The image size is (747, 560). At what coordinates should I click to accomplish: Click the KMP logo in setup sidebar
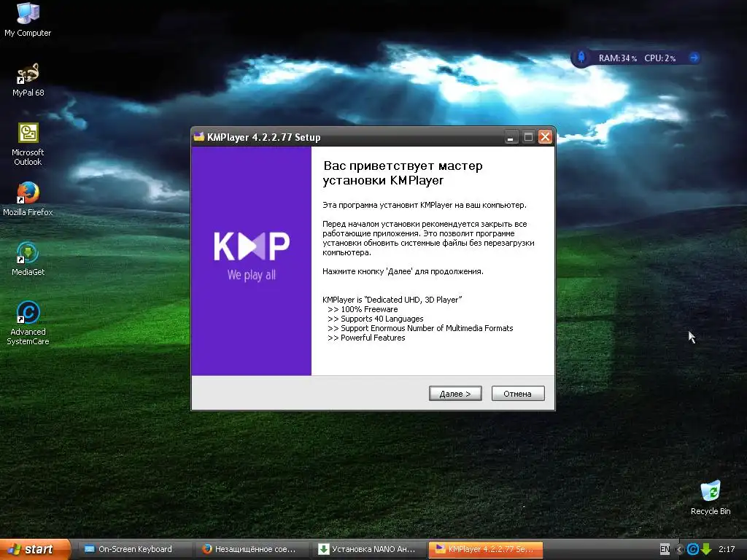coord(252,246)
